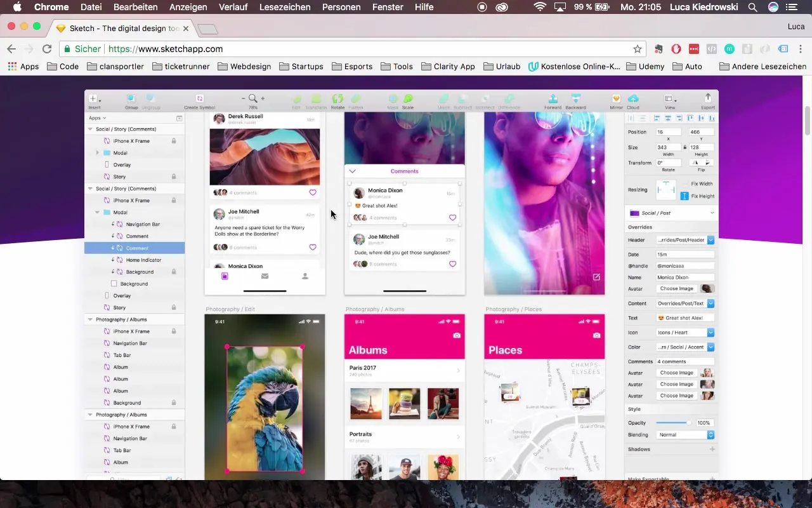
Task: Open the Verlauf menu
Action: (x=233, y=7)
